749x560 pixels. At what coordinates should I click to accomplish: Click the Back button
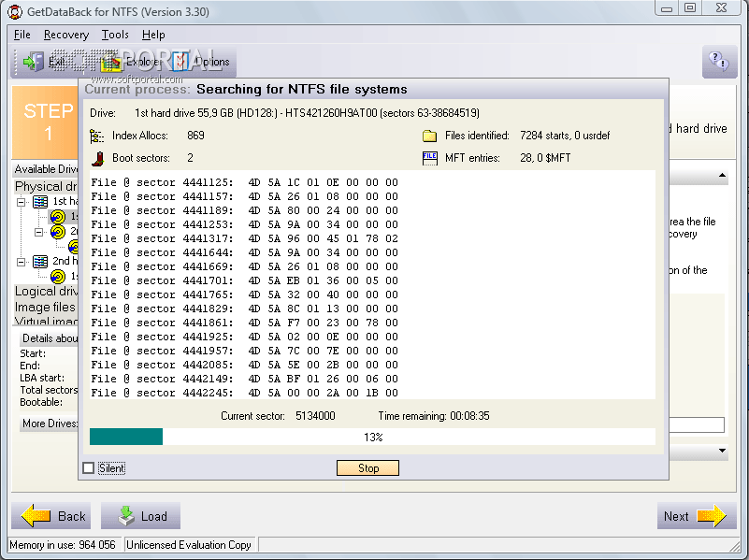(x=51, y=516)
